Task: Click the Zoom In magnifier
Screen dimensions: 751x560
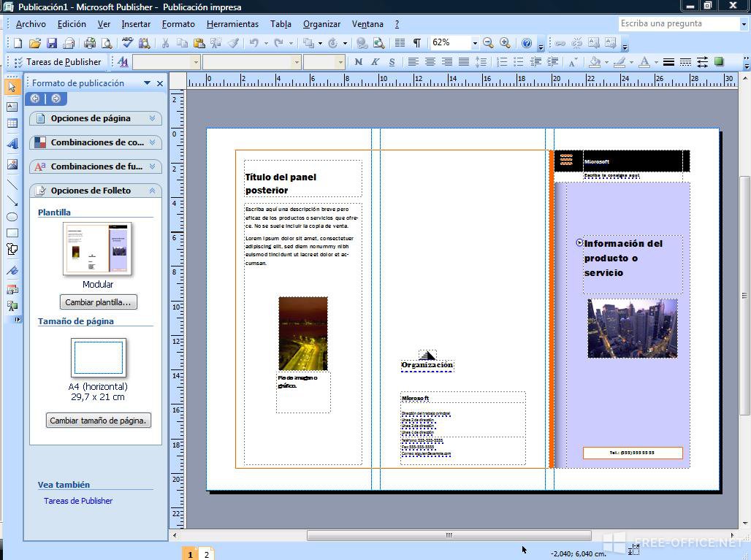Action: pyautogui.click(x=505, y=43)
